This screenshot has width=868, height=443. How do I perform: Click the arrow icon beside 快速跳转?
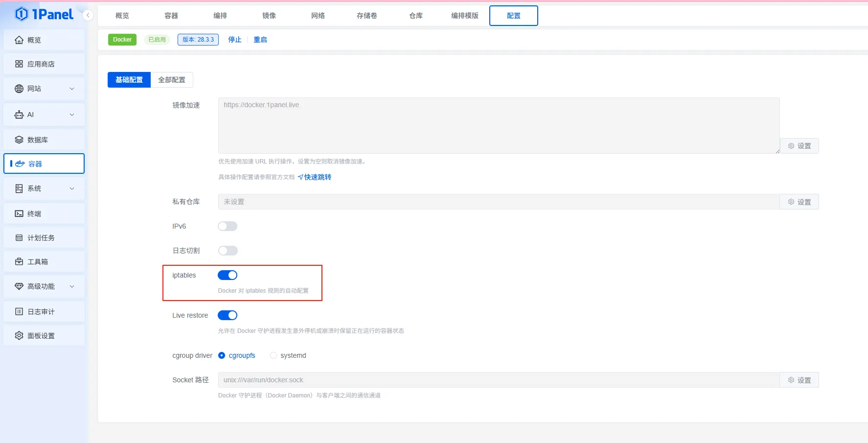click(300, 177)
